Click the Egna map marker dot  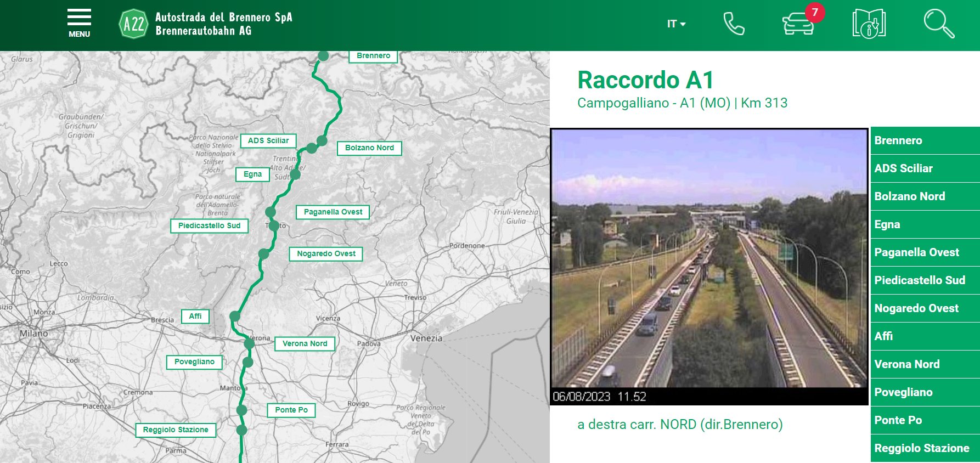click(x=295, y=174)
